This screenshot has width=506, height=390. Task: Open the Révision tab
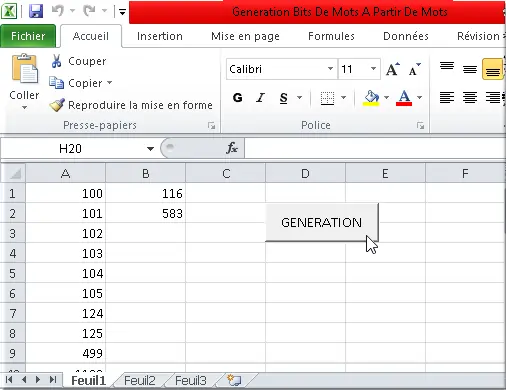click(478, 36)
